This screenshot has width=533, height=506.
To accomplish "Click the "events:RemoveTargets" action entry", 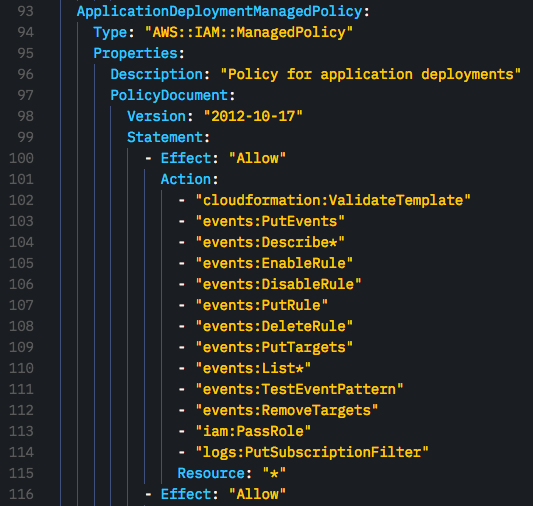I will (x=287, y=411).
